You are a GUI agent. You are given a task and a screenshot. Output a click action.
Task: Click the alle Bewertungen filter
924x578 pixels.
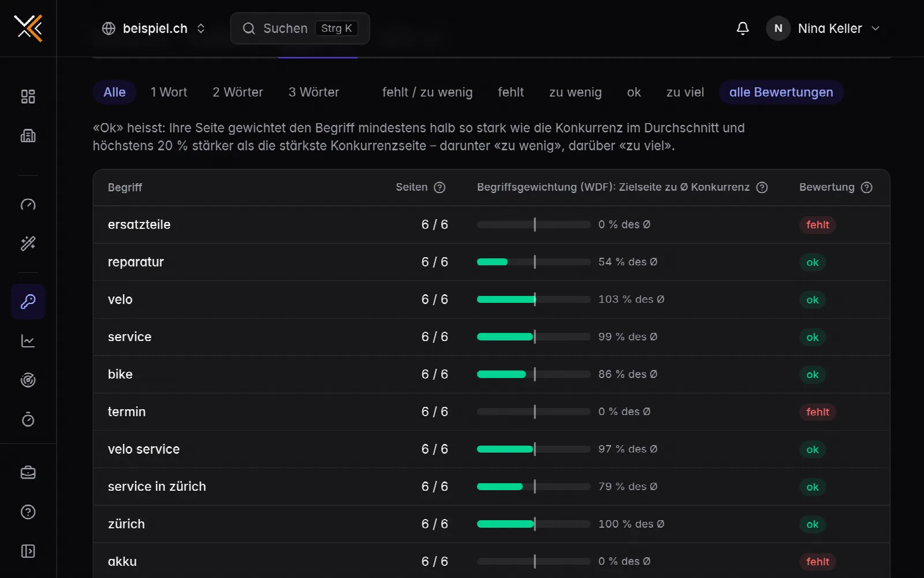coord(781,92)
